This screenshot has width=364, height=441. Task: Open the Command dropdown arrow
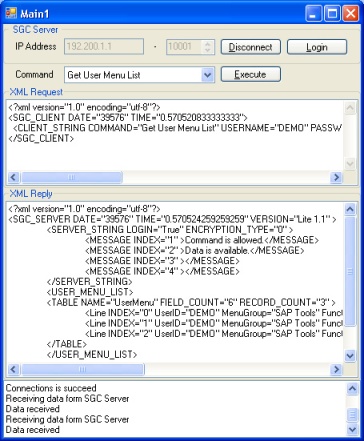click(x=207, y=75)
